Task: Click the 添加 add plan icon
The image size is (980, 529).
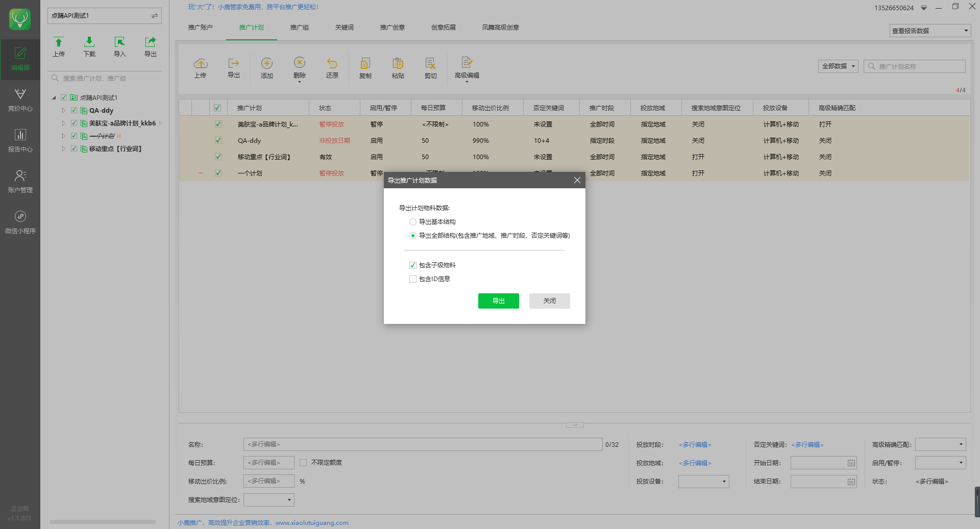Action: (267, 68)
